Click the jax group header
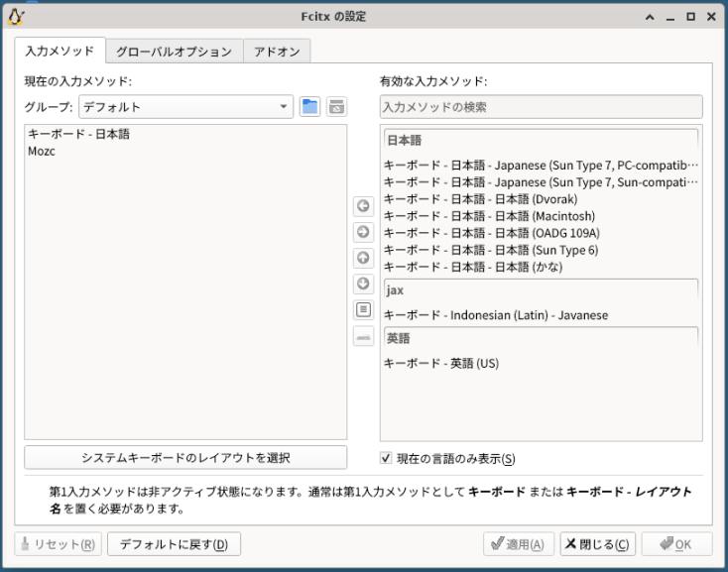The width and height of the screenshot is (728, 572). tap(541, 290)
